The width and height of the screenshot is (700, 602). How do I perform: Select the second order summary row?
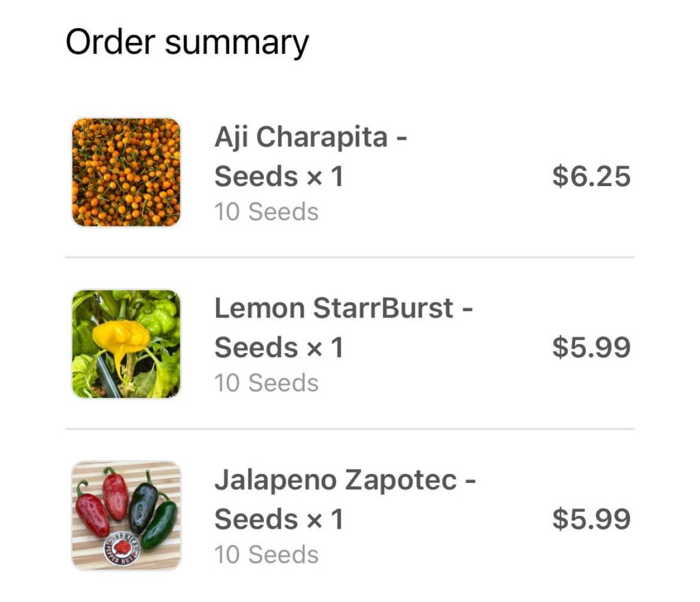(x=350, y=342)
